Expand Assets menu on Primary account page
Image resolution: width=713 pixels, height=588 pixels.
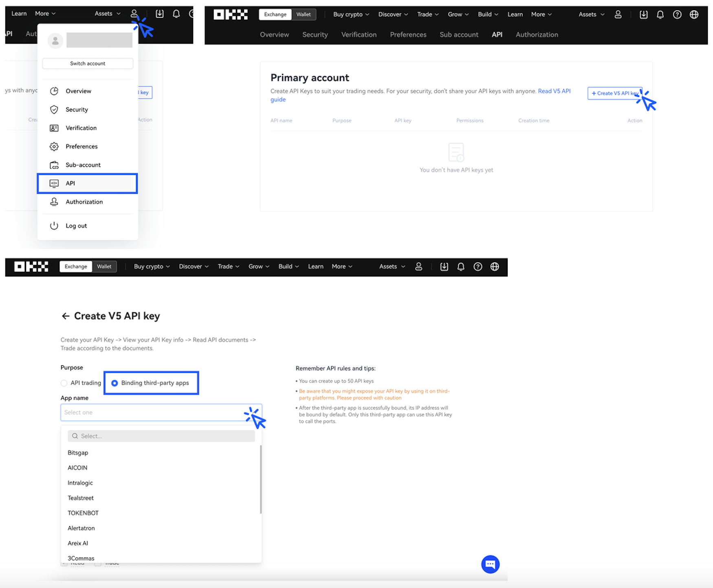coord(592,15)
